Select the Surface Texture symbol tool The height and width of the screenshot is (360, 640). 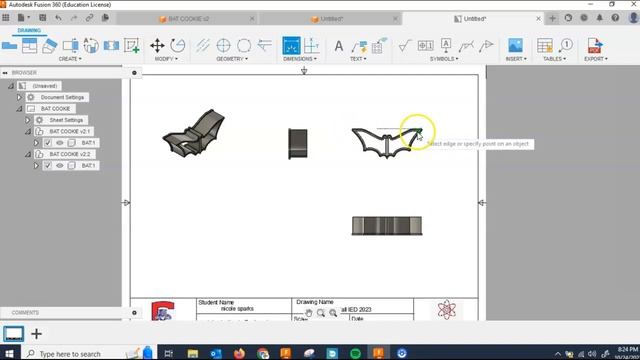click(x=404, y=46)
